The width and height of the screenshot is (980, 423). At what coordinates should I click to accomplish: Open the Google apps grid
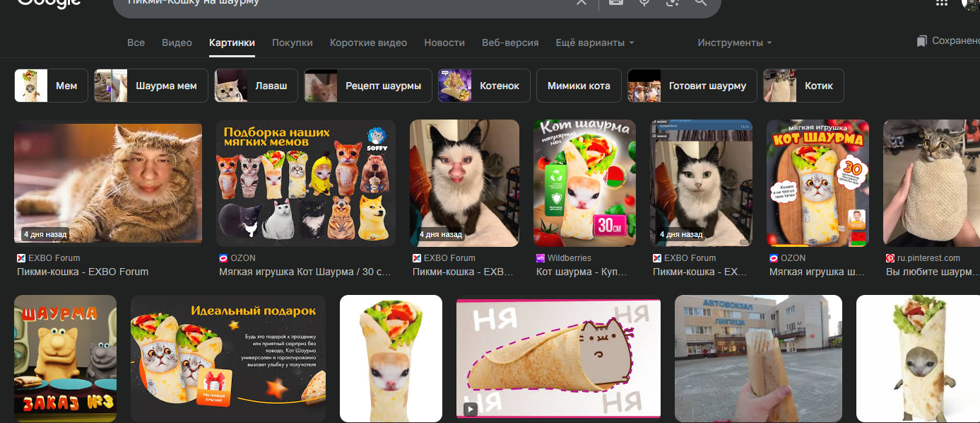[941, 4]
